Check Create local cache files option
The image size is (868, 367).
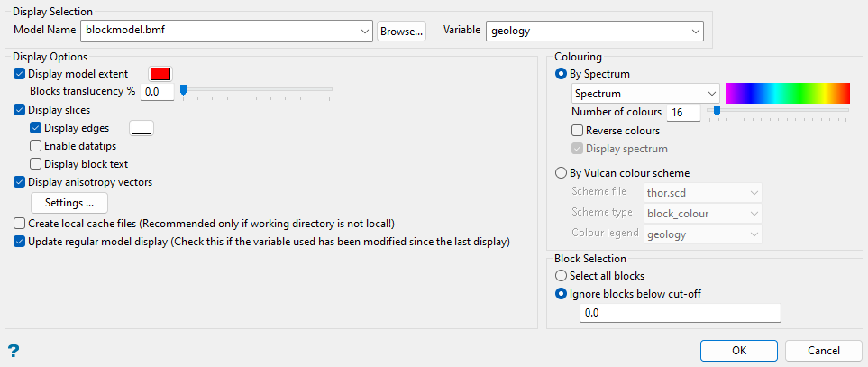click(21, 224)
